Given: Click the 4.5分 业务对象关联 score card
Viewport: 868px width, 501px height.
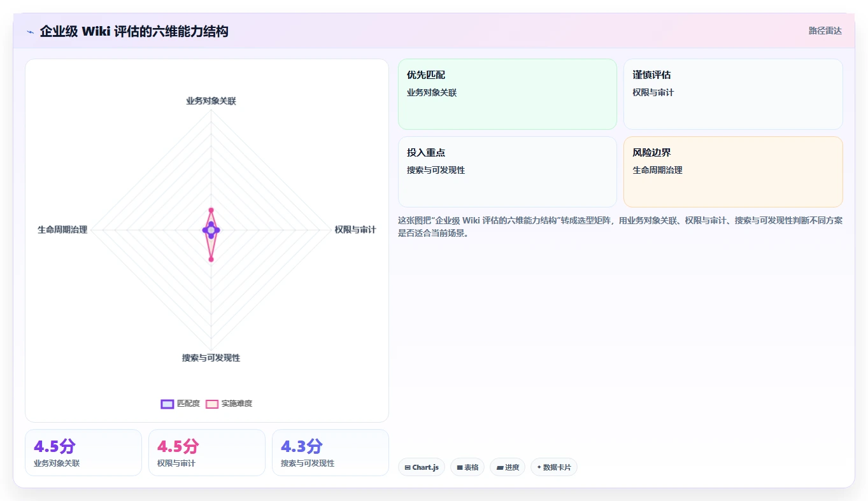Looking at the screenshot, I should tap(83, 453).
